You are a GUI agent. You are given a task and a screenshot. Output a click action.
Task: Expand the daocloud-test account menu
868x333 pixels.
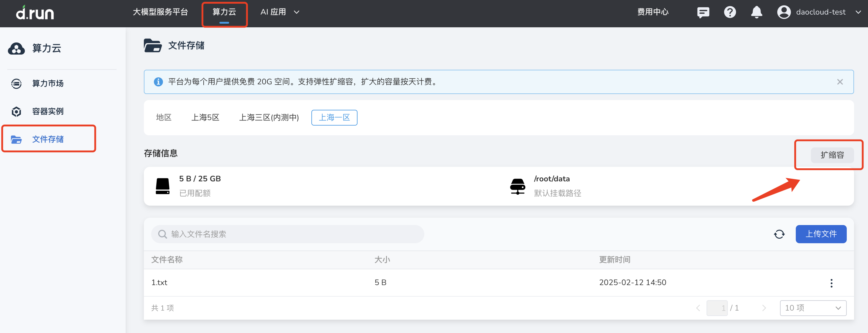858,12
